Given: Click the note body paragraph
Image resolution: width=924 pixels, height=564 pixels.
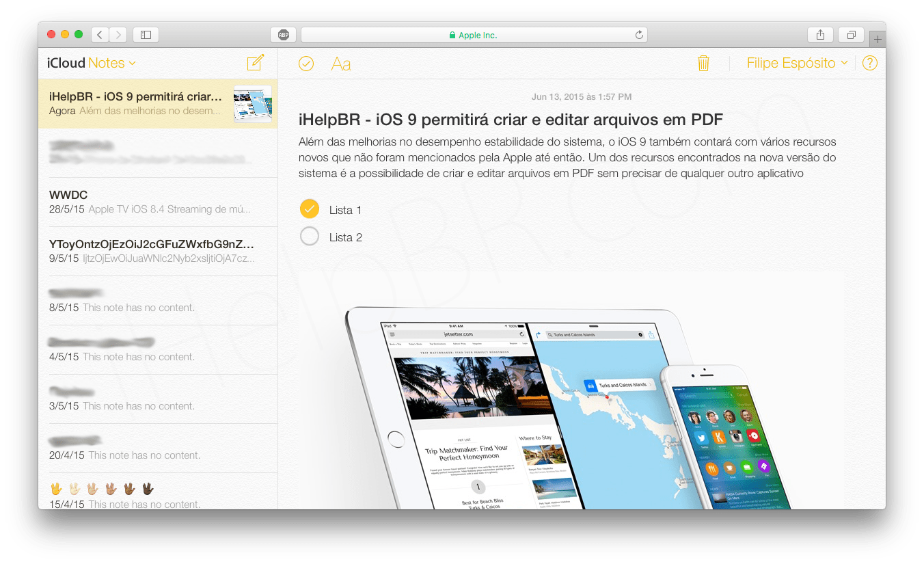Looking at the screenshot, I should pyautogui.click(x=568, y=158).
